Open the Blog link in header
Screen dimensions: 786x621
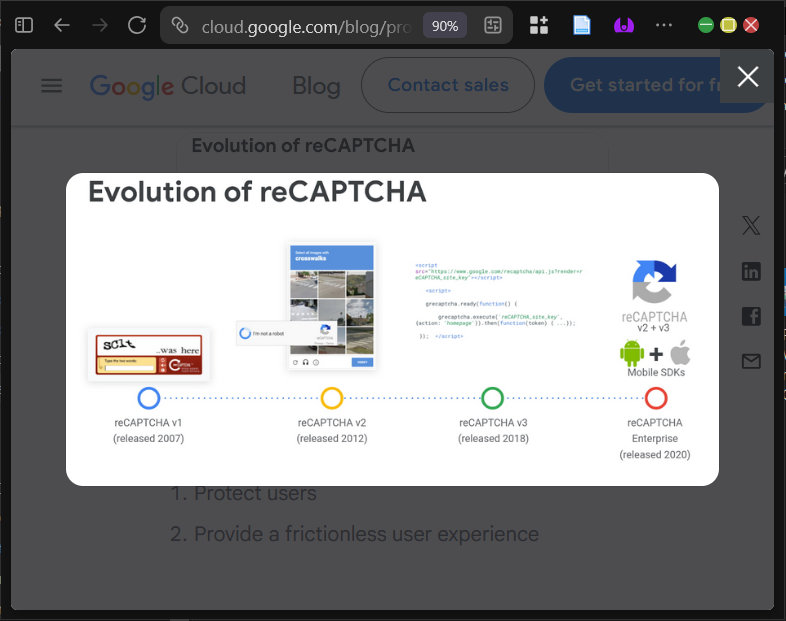pyautogui.click(x=316, y=86)
